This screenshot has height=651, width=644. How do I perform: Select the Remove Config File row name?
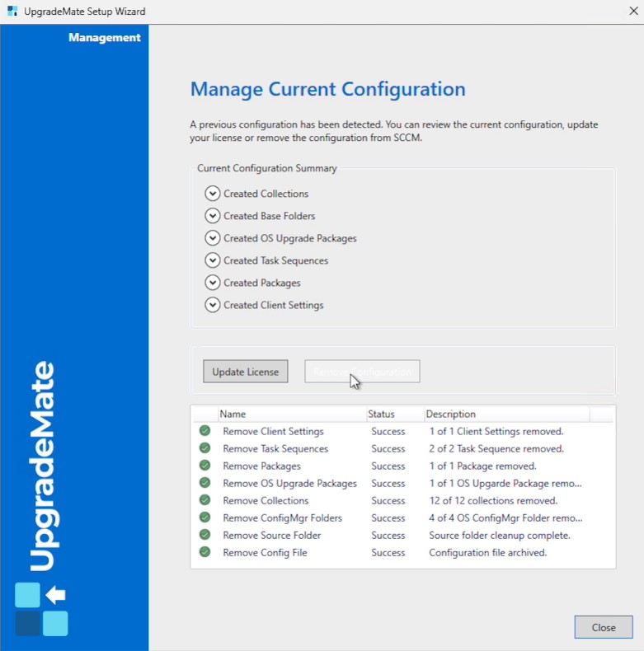265,553
